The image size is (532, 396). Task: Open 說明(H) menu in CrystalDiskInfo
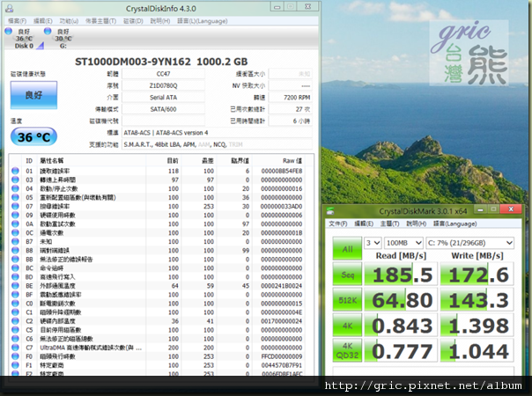point(160,21)
